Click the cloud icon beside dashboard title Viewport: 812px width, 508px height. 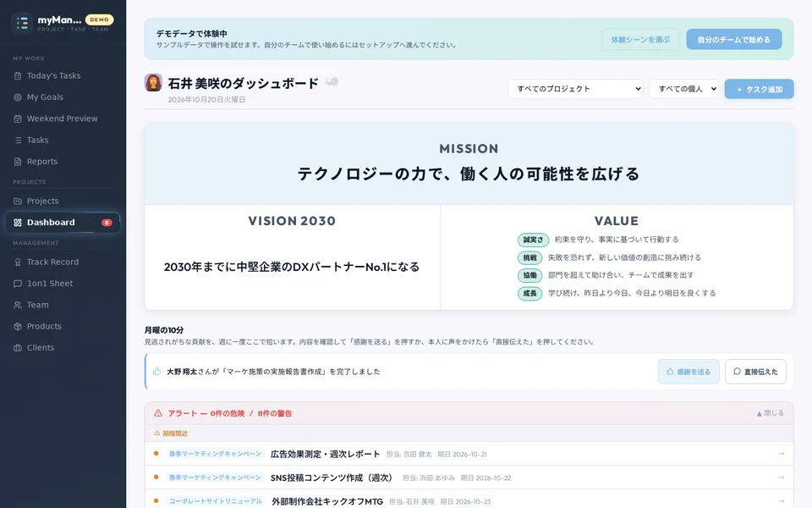coord(332,82)
